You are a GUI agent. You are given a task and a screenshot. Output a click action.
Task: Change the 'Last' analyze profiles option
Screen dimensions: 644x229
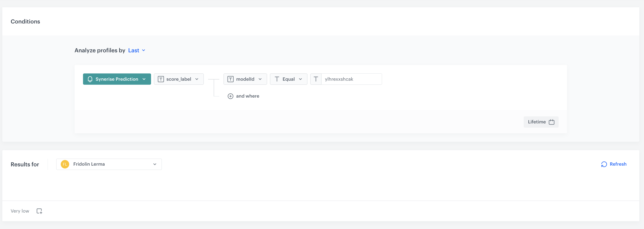136,50
